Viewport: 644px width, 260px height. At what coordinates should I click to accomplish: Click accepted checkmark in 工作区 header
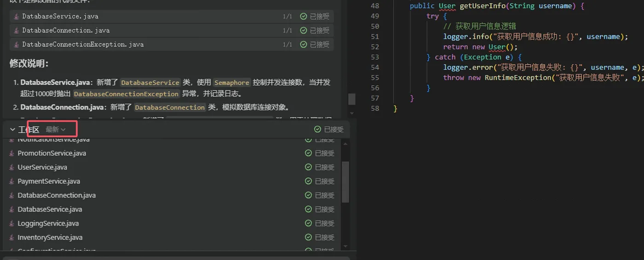(x=317, y=130)
